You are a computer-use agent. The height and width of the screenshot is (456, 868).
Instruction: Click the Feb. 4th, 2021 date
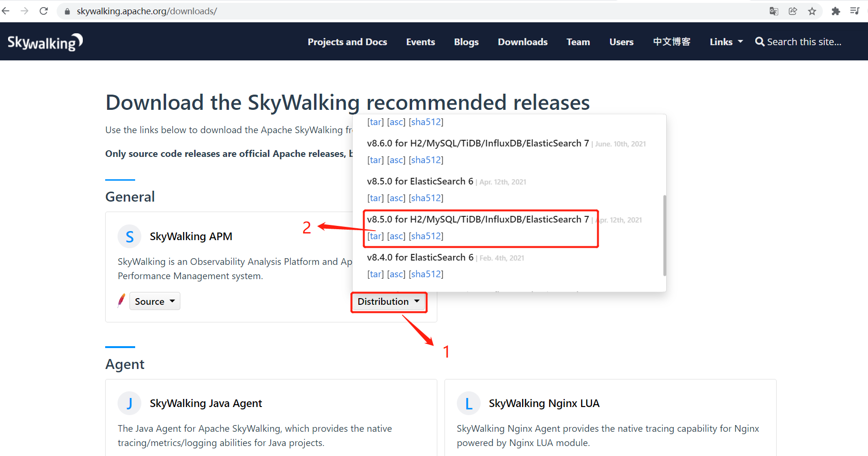(502, 258)
